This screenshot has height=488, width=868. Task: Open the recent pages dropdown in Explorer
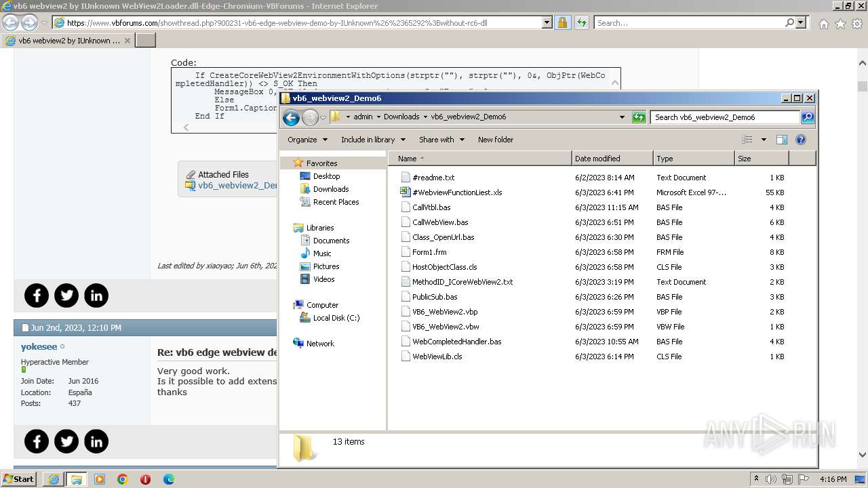[x=323, y=117]
